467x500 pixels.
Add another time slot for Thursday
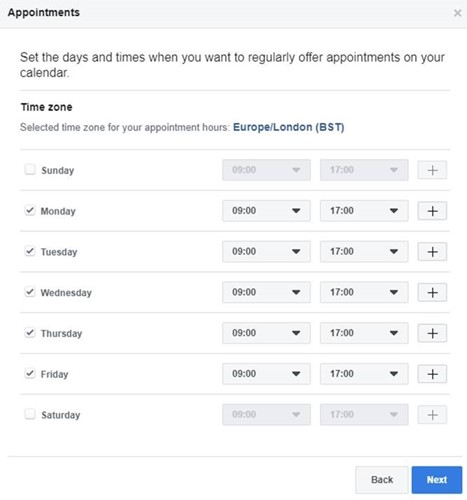pos(432,333)
